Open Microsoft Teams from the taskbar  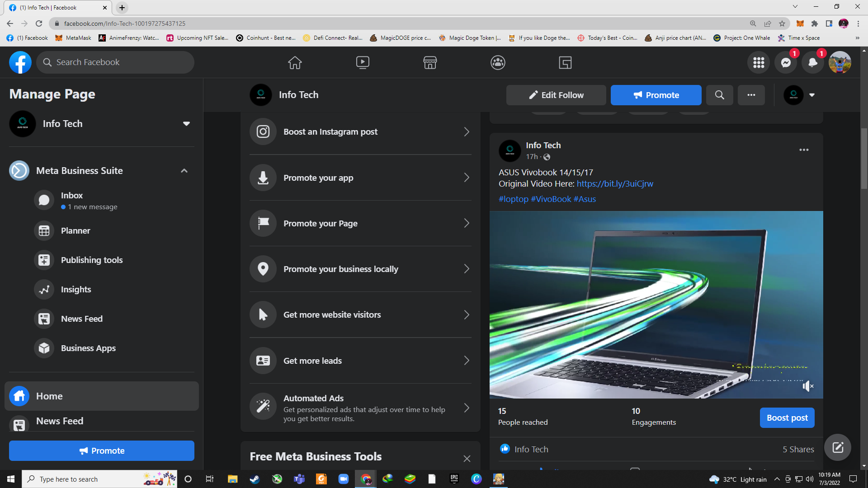299,479
